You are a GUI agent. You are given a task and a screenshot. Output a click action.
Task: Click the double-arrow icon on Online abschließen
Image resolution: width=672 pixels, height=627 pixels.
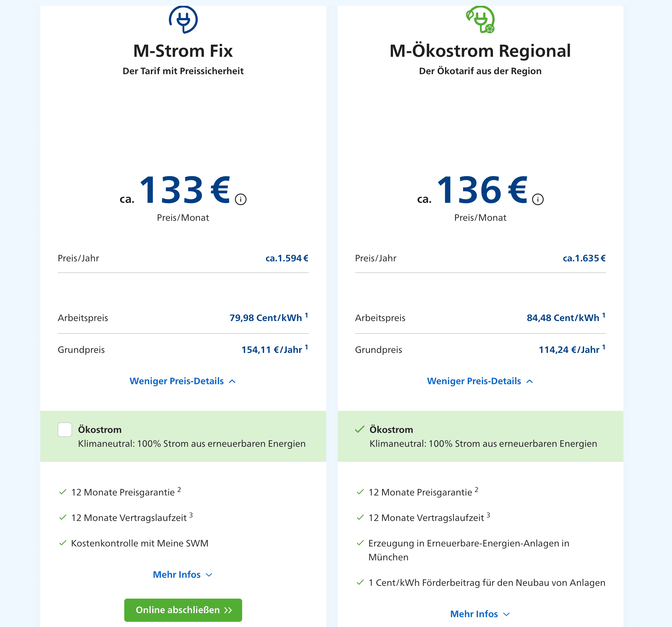[228, 610]
